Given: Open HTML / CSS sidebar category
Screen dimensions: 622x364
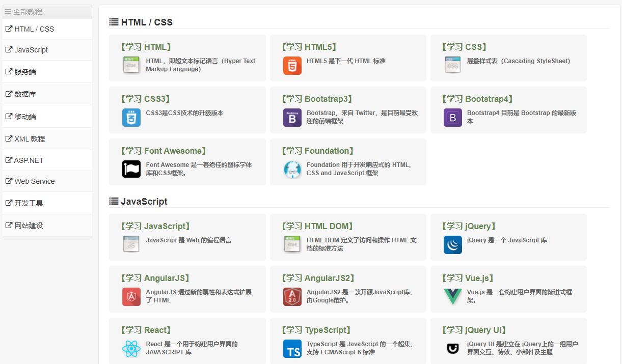Looking at the screenshot, I should click(x=47, y=29).
